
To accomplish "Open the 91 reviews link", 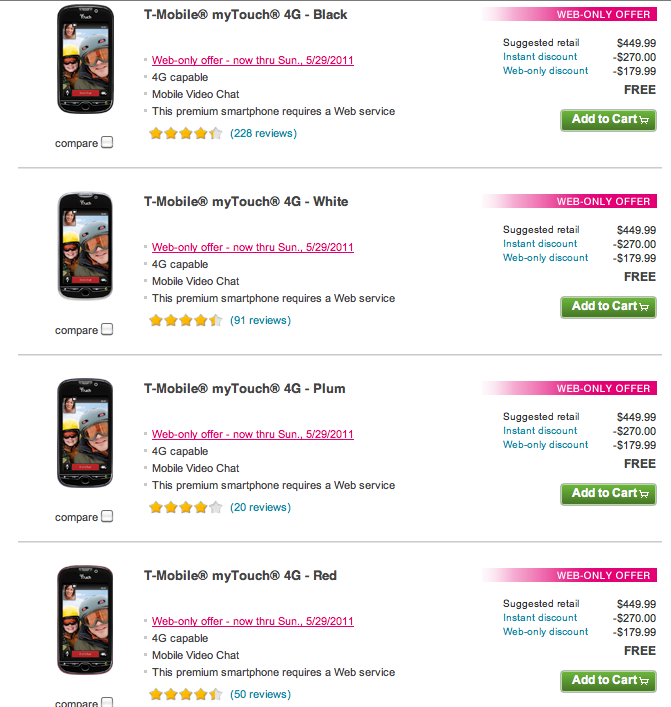I will (260, 321).
